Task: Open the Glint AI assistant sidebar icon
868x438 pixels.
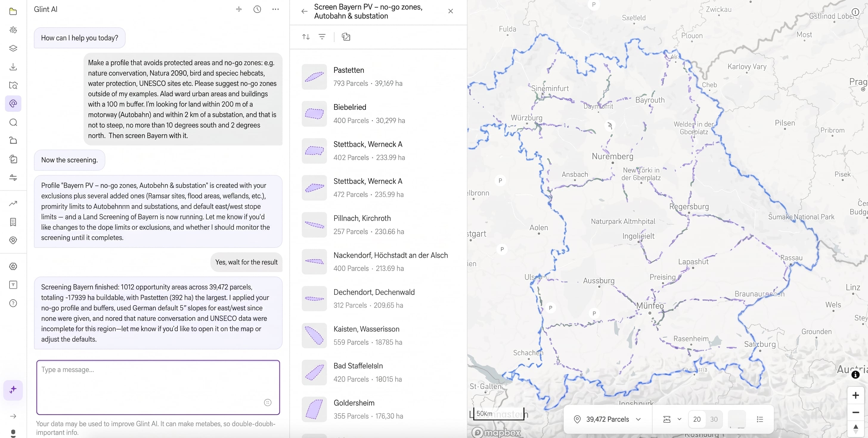Action: 13,104
